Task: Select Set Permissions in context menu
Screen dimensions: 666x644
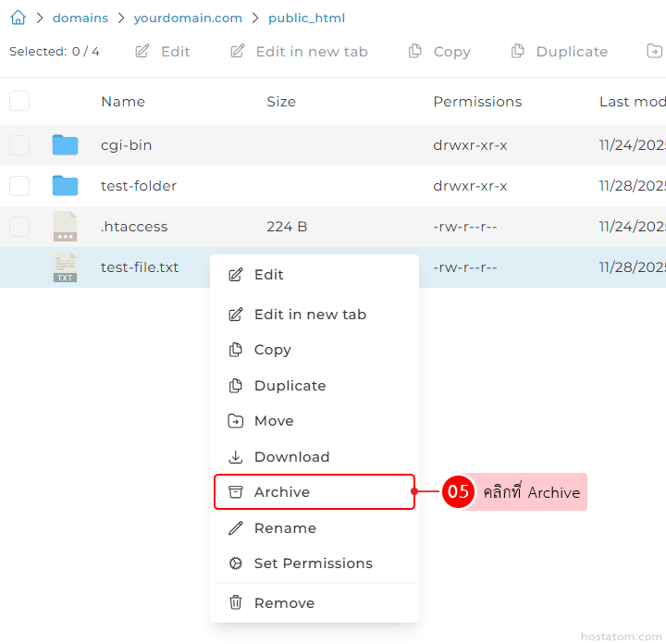Action: tap(313, 563)
